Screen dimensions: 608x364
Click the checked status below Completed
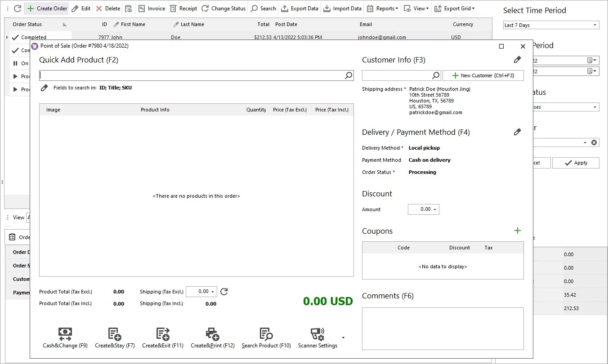[x=14, y=50]
